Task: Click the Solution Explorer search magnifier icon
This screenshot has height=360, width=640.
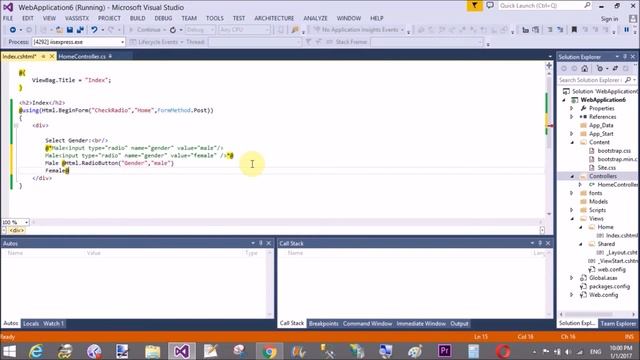Action: [628, 80]
